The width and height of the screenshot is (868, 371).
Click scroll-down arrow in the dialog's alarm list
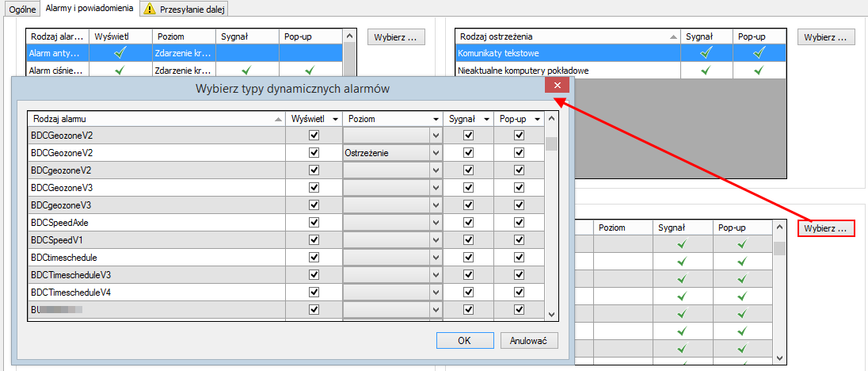(x=552, y=315)
